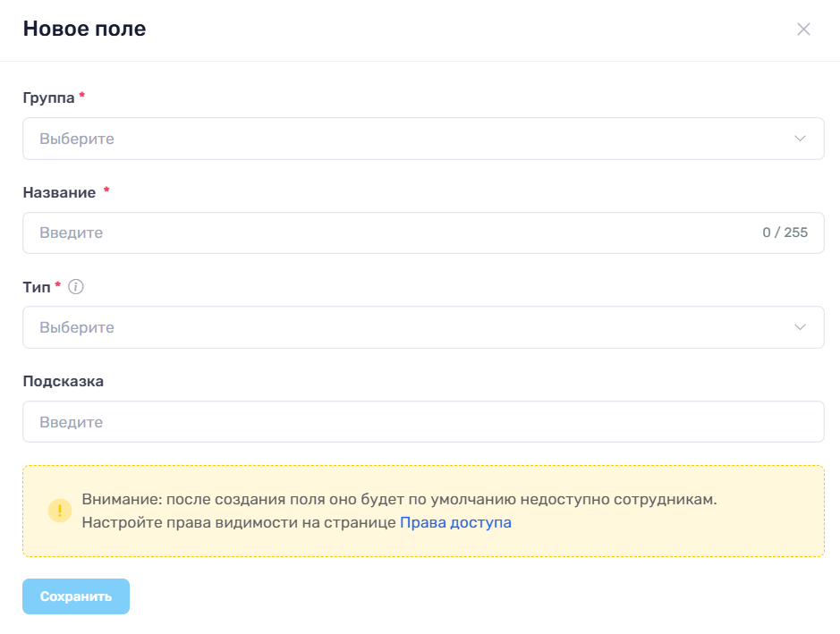
Task: Click the 0 / 255 character counter
Action: coord(785,232)
